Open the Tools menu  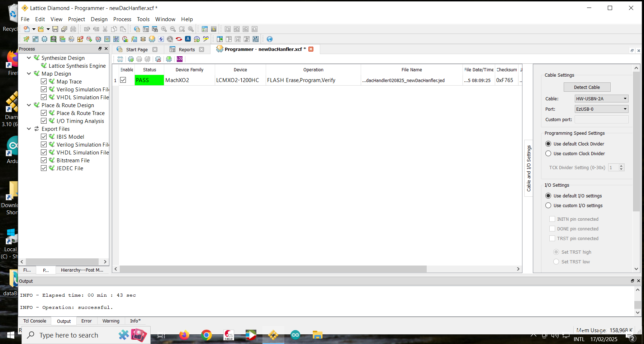(143, 19)
